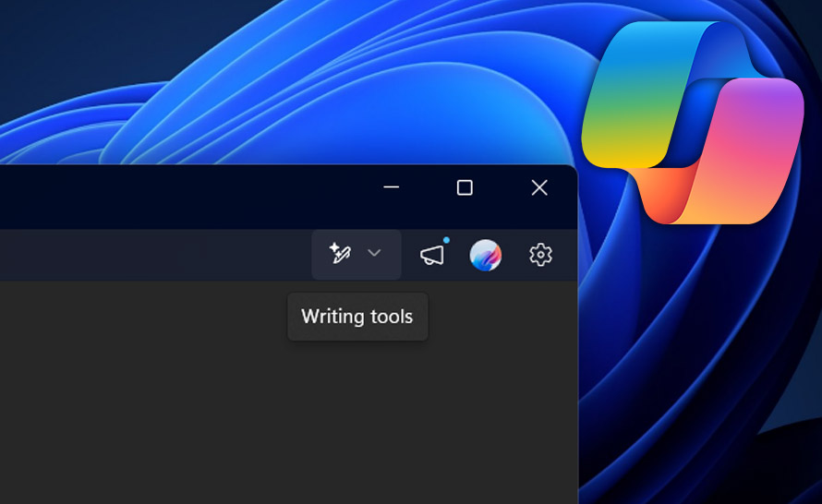The height and width of the screenshot is (504, 822).
Task: Click the blue bloom desktop wallpaper above window
Action: pyautogui.click(x=277, y=83)
